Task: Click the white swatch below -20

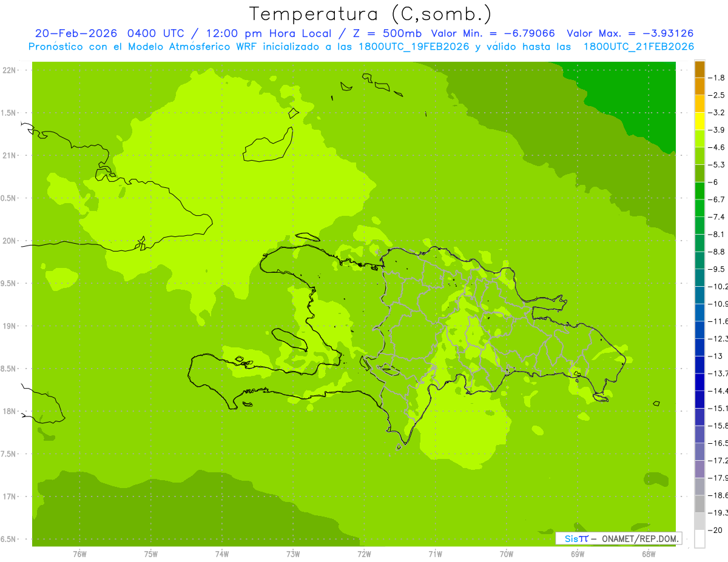Action: pyautogui.click(x=699, y=539)
